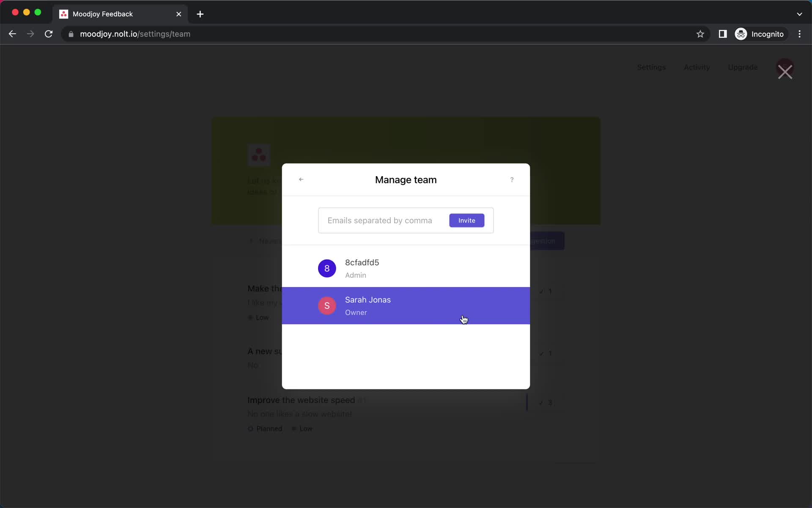Click the back arrow in Manage team
812x508 pixels.
click(301, 179)
